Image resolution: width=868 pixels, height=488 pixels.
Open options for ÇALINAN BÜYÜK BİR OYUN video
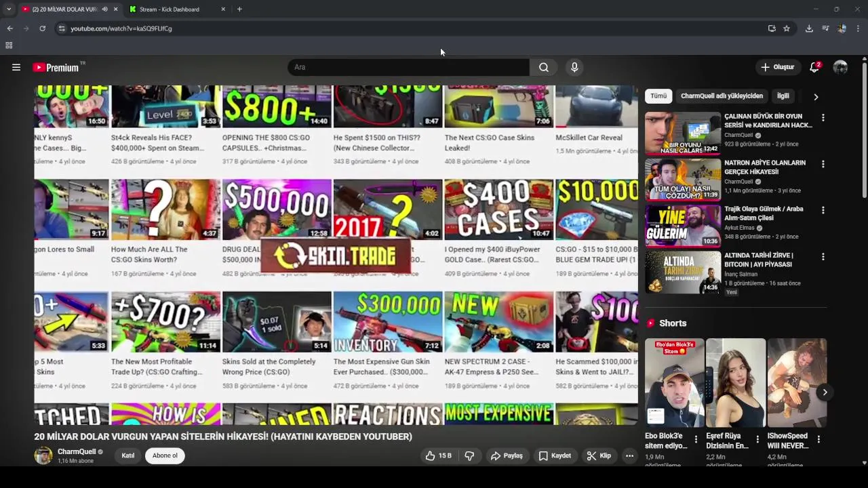[x=823, y=118]
